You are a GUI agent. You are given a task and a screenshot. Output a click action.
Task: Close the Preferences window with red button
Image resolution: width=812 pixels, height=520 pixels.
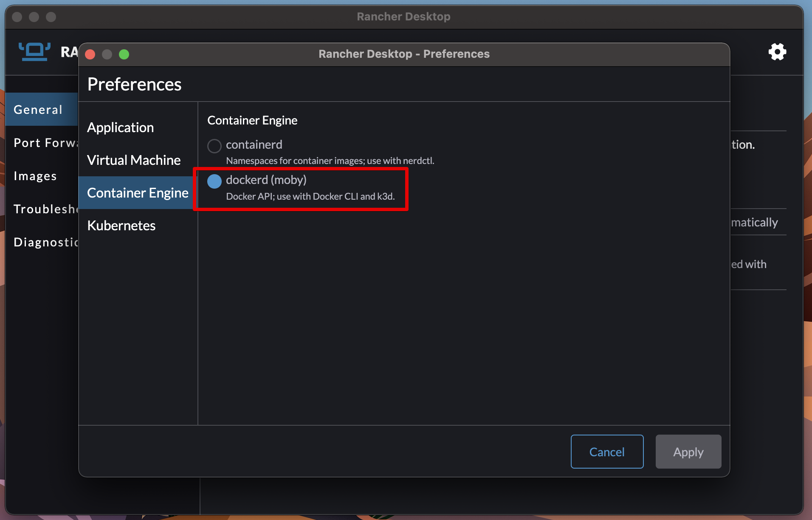pos(90,54)
